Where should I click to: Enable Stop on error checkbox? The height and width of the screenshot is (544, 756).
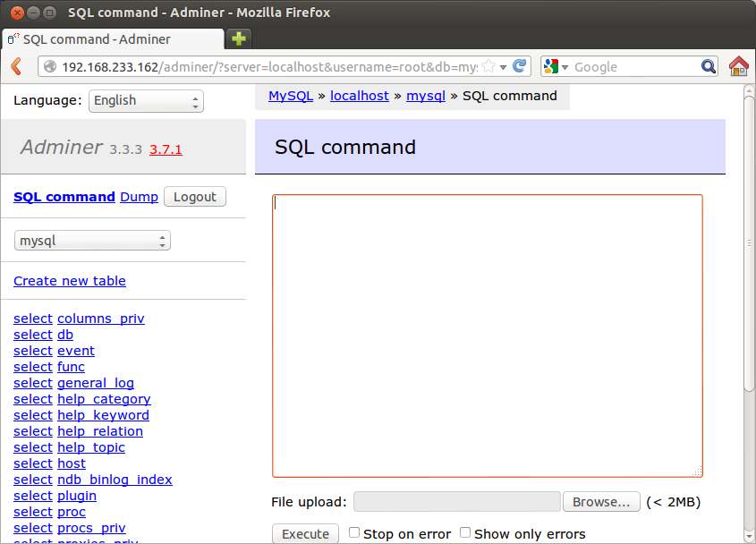354,532
